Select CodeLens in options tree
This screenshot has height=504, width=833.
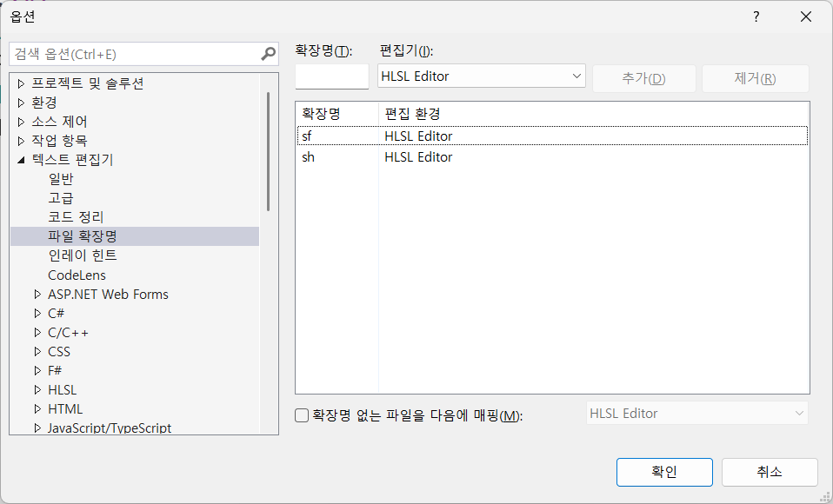coord(77,275)
